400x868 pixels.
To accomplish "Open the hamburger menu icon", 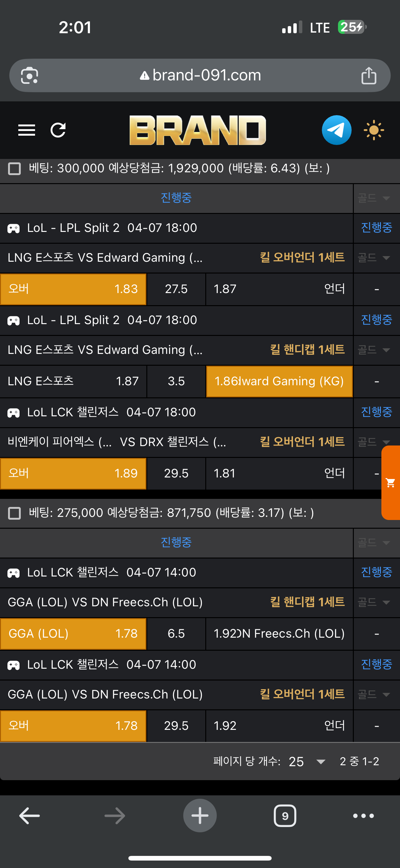I will (27, 130).
